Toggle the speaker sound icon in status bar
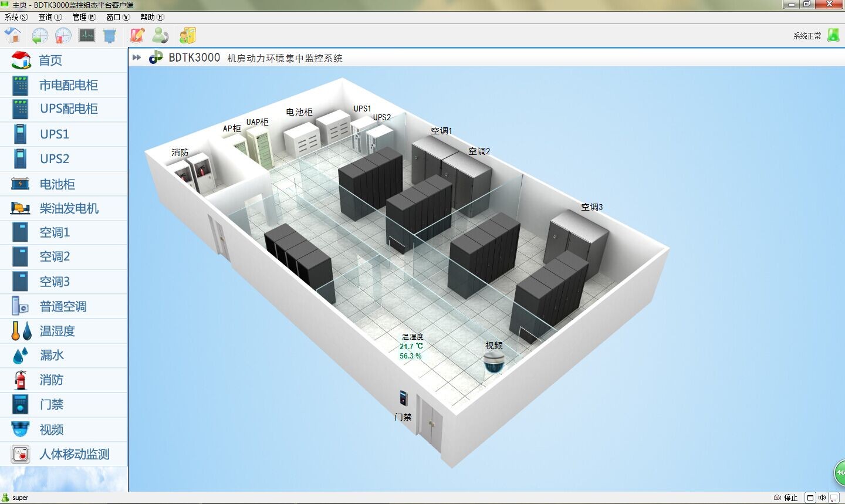The height and width of the screenshot is (504, 845). 822,498
